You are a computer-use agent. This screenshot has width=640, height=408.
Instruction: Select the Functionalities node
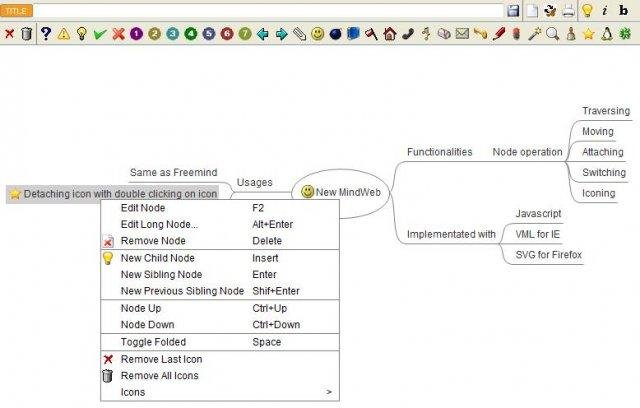[x=440, y=152]
